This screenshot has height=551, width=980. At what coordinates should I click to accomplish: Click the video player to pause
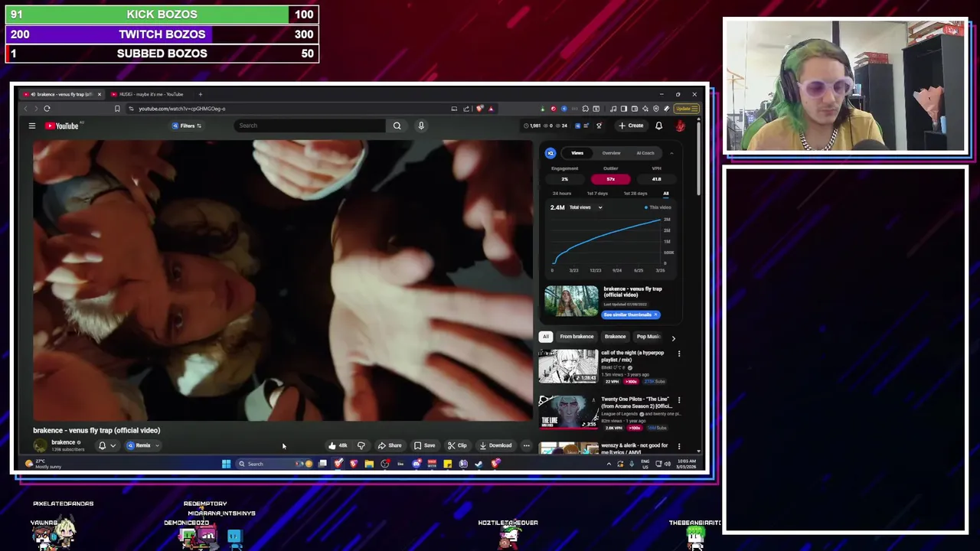pos(283,280)
